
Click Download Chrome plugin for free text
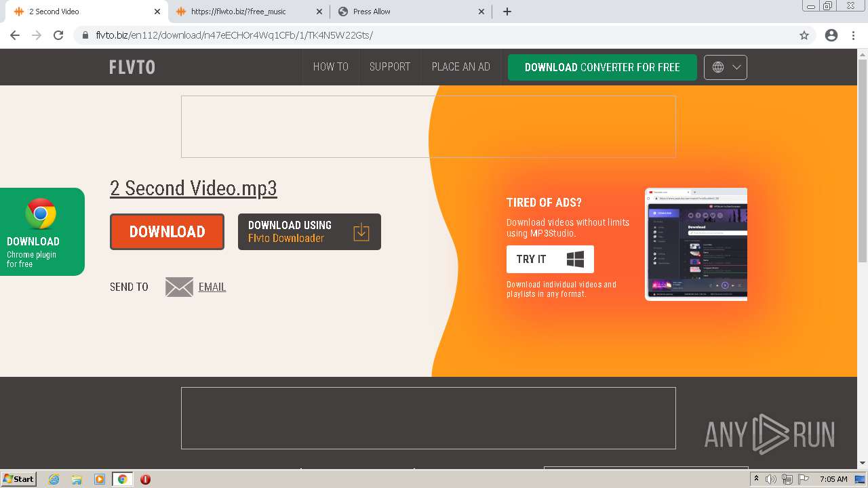coord(33,252)
